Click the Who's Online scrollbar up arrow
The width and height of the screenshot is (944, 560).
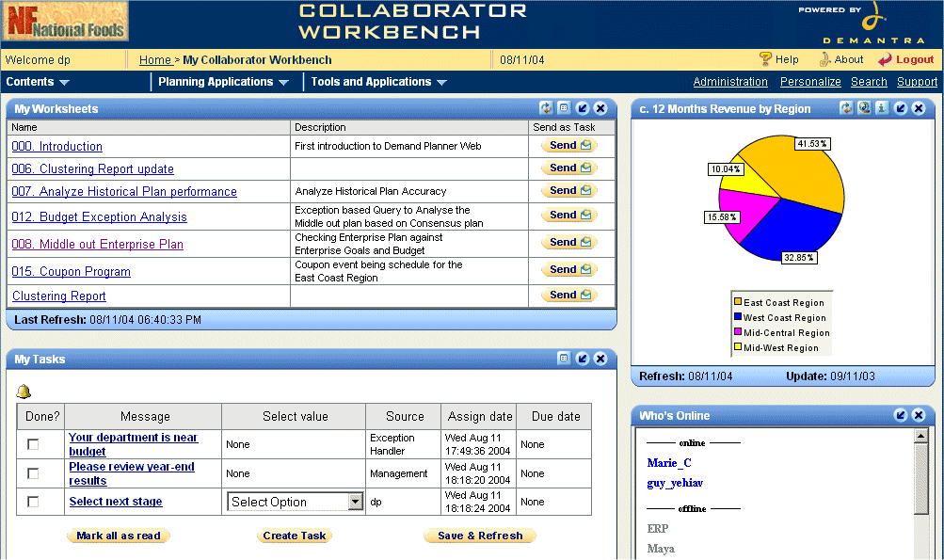pyautogui.click(x=920, y=436)
